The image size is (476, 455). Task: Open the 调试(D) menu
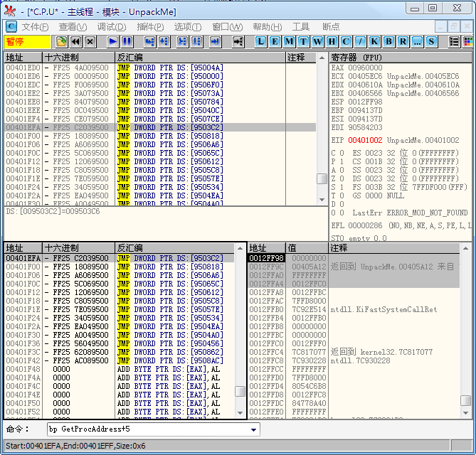click(112, 27)
